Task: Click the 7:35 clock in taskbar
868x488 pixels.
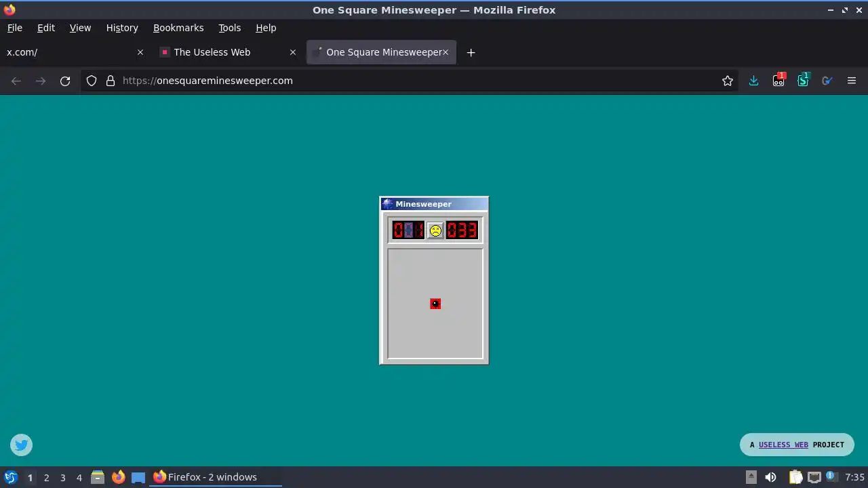Action: coord(854,477)
